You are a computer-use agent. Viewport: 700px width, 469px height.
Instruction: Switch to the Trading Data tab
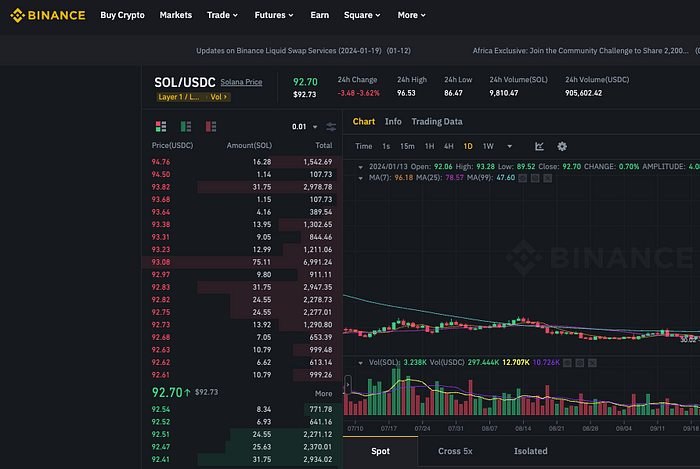point(437,121)
